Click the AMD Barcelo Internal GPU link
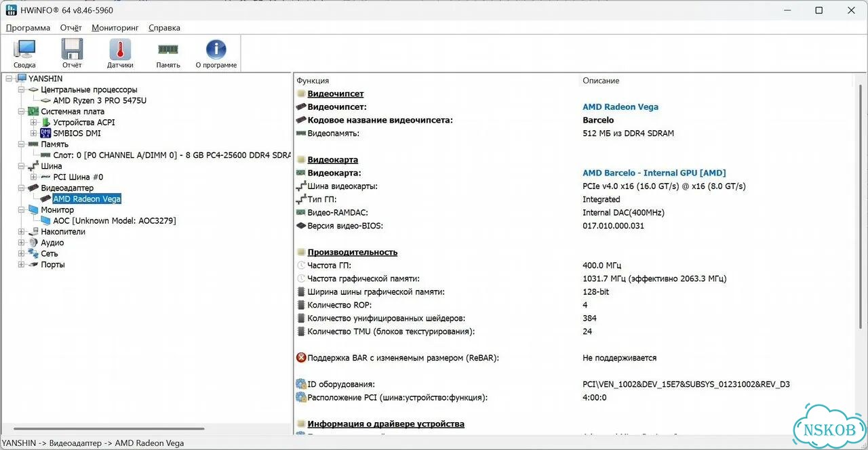This screenshot has height=450, width=868. coord(654,173)
